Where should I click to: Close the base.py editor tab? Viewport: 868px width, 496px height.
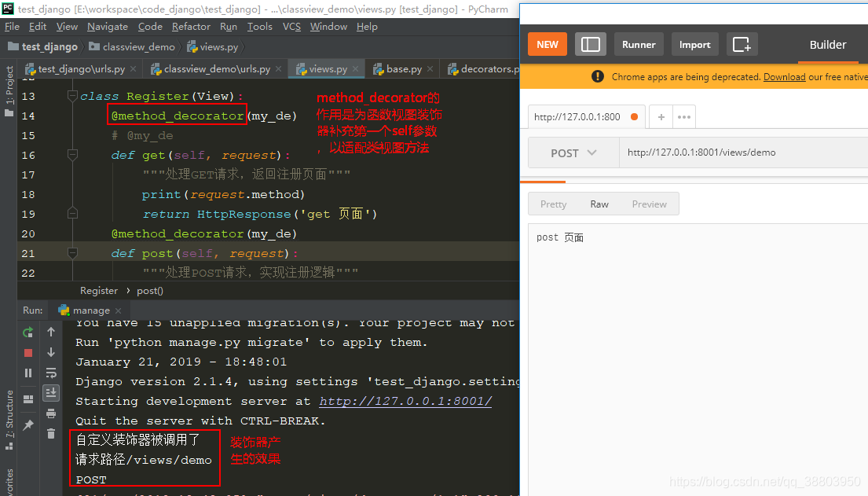[x=430, y=68]
